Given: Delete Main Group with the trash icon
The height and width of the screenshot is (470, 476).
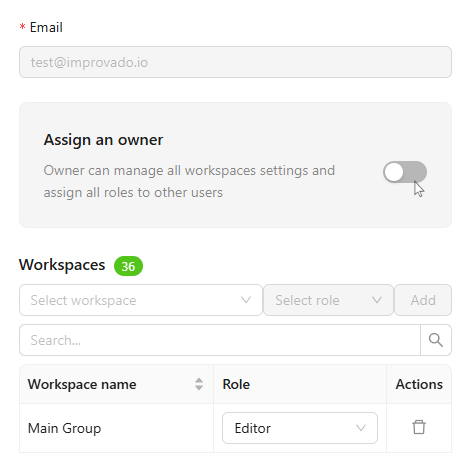Looking at the screenshot, I should [419, 427].
